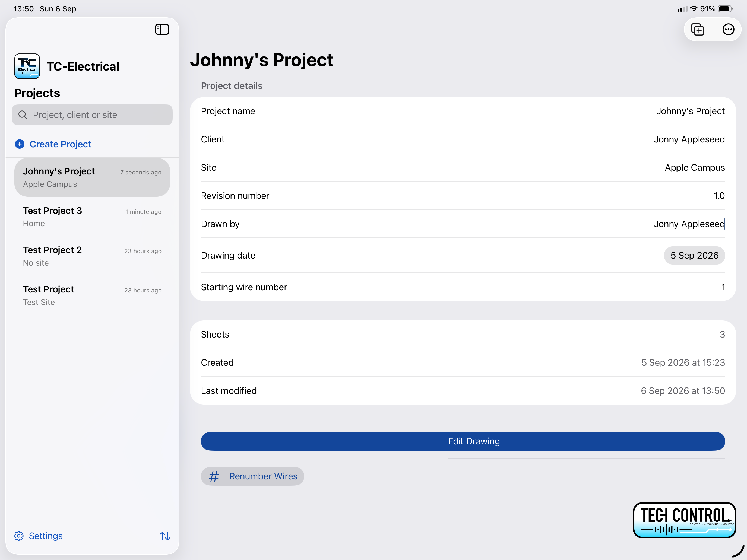Click the hash icon on Renumber Wires
Screen dimensions: 747x560
(214, 476)
